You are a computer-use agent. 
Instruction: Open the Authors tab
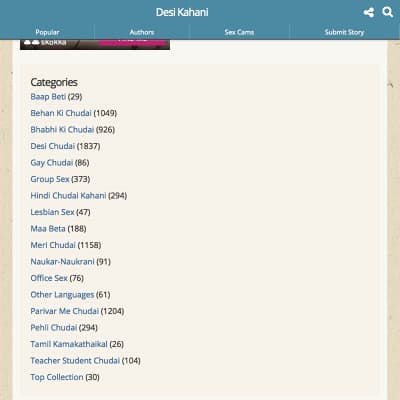[142, 32]
